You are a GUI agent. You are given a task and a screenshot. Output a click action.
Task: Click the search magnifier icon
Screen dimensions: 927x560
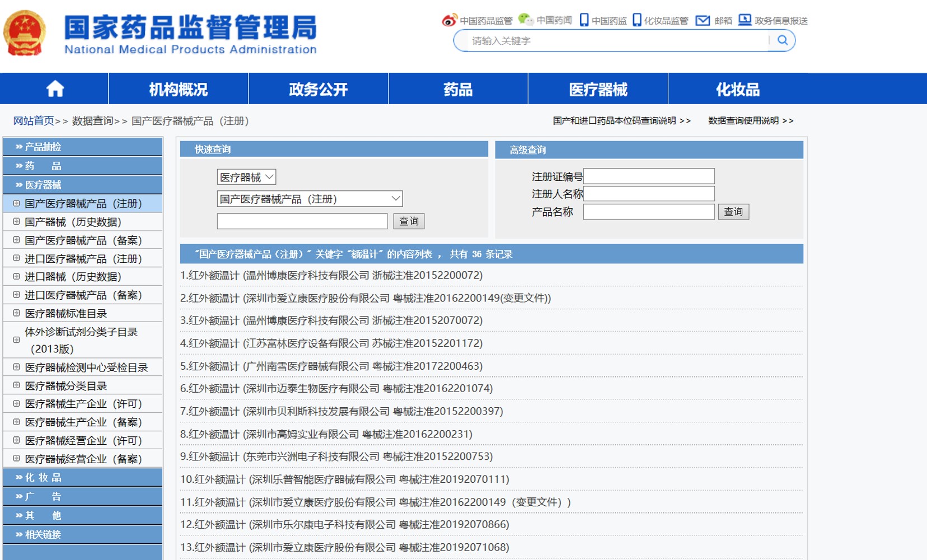[x=783, y=40]
